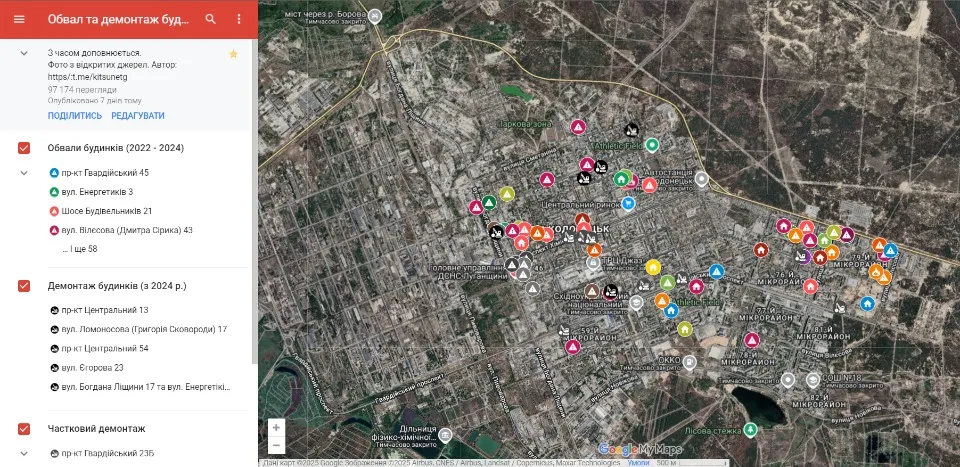Click the Лісова стежка green tree marker
This screenshot has height=467, width=960.
pos(751,430)
